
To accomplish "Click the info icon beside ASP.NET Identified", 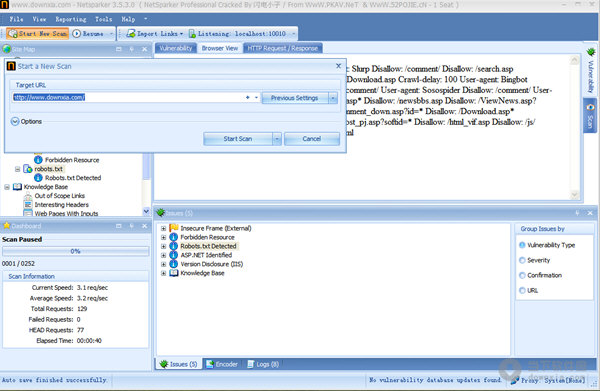I will (x=174, y=255).
